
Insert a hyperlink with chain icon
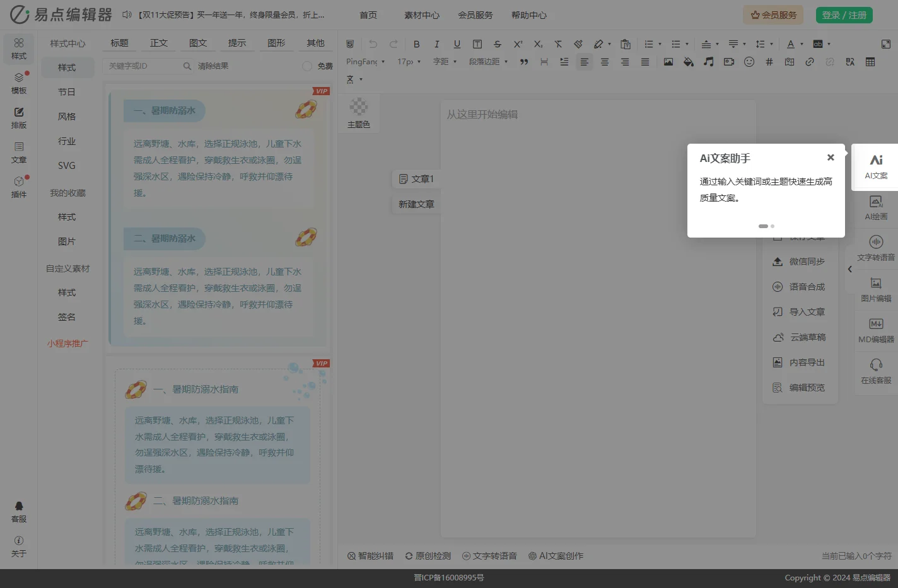pyautogui.click(x=810, y=62)
